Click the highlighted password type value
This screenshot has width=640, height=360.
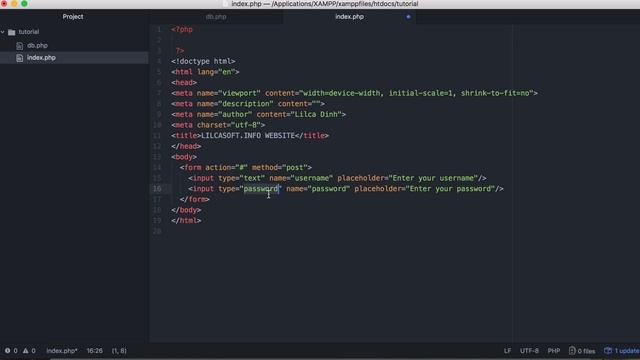tap(261, 189)
